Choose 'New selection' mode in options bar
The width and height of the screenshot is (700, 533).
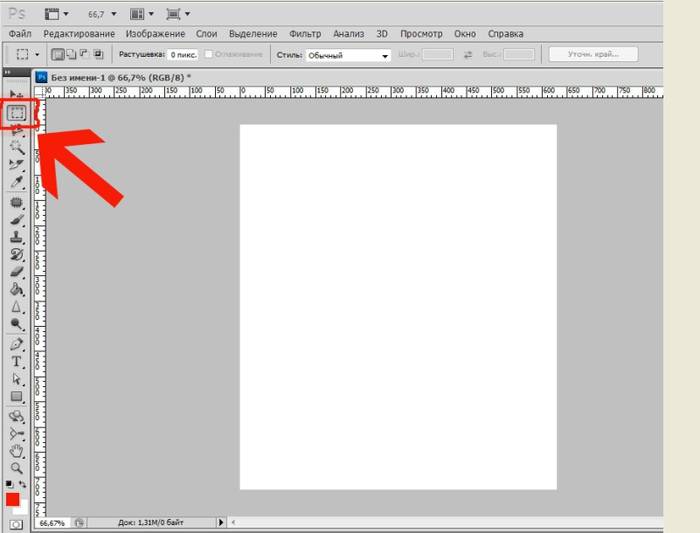(x=57, y=55)
